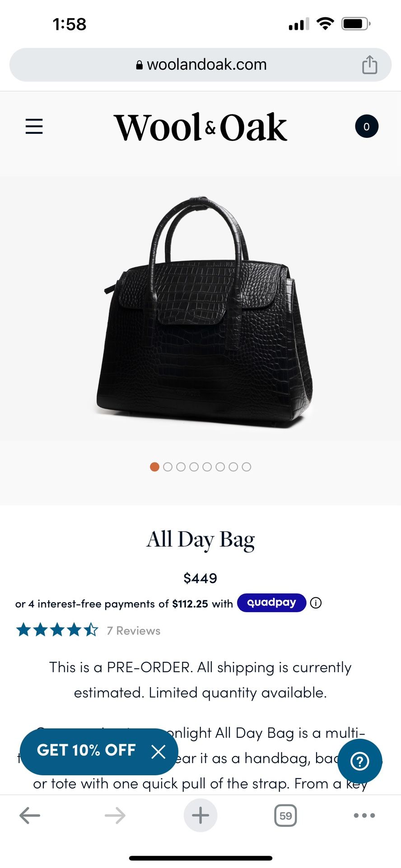Select the first orange carousel dot

(x=154, y=467)
